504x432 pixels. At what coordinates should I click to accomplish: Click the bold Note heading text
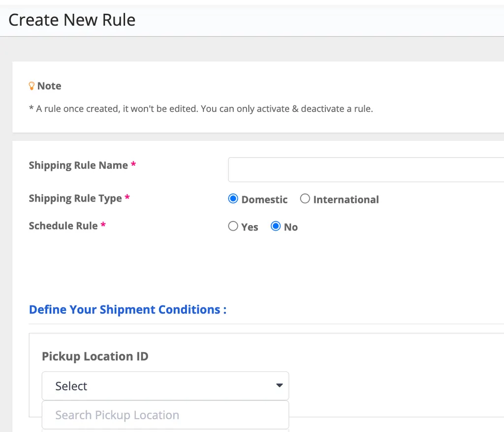(x=49, y=86)
